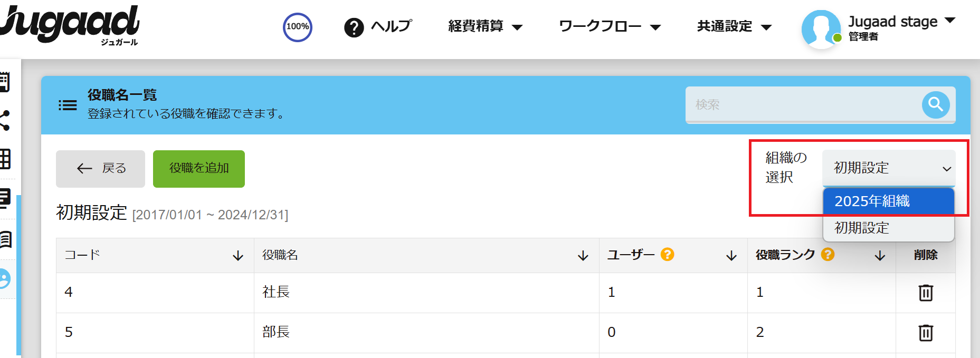Open the 経費精算 menu
This screenshot has width=980, height=358.
click(485, 26)
